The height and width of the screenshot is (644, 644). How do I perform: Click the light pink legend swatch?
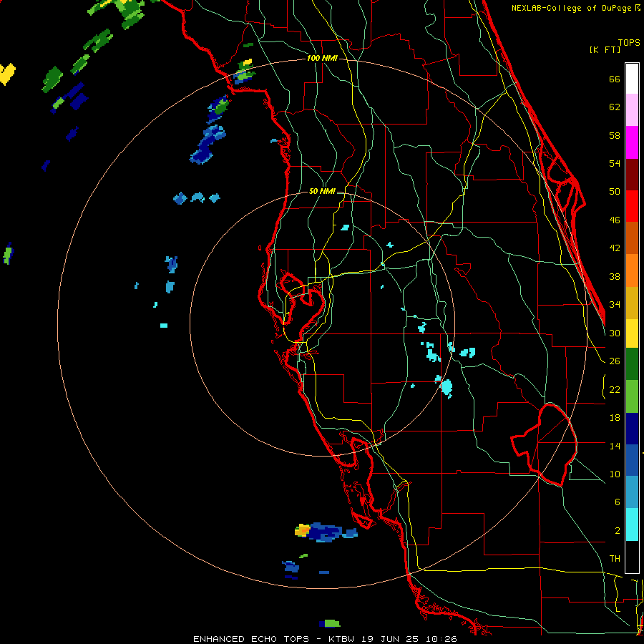(x=632, y=110)
